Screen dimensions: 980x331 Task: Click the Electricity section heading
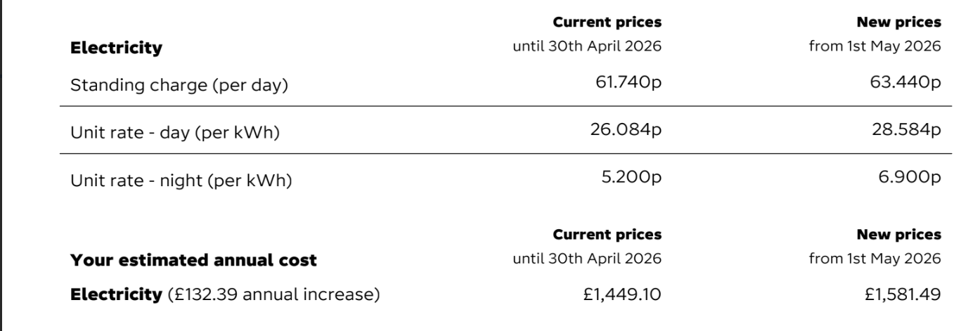coord(116,48)
